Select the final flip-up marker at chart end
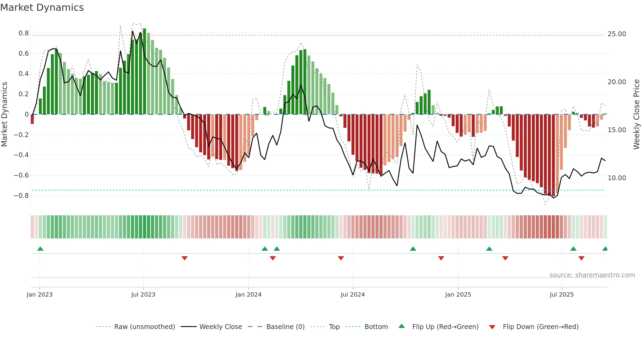 click(x=605, y=249)
